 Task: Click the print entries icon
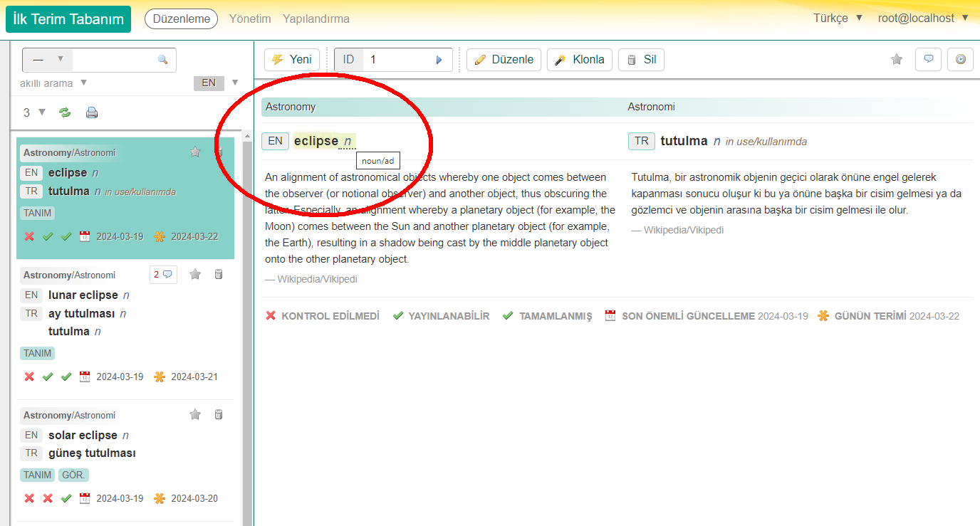[92, 112]
